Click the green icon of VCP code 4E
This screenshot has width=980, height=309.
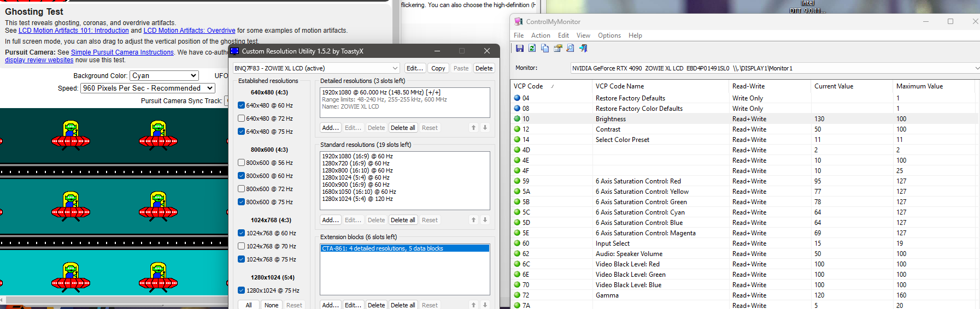tap(517, 161)
